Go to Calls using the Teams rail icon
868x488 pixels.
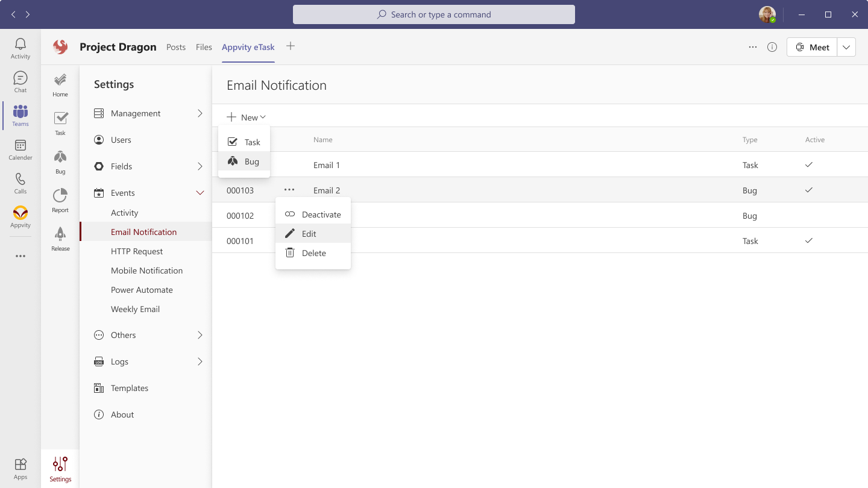[x=20, y=182]
